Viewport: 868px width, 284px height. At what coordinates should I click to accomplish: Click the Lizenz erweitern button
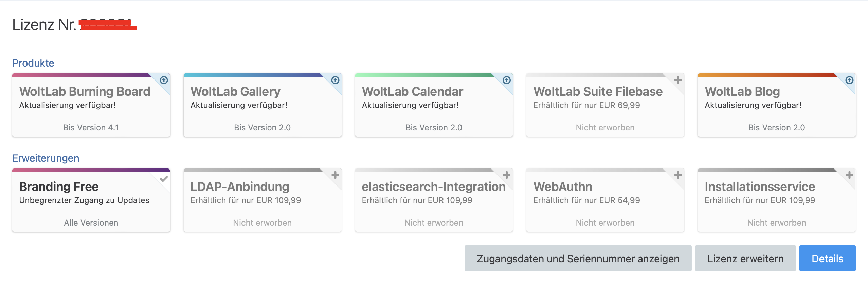pos(745,259)
